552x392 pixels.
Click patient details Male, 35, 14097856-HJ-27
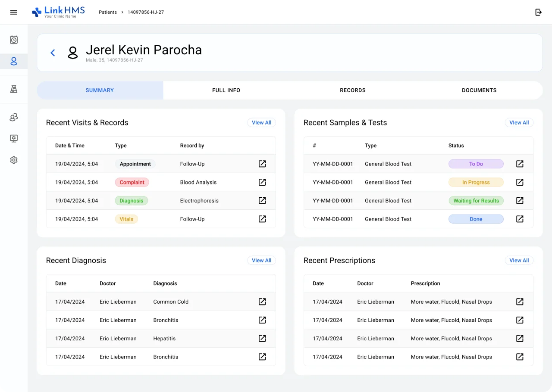(x=114, y=60)
